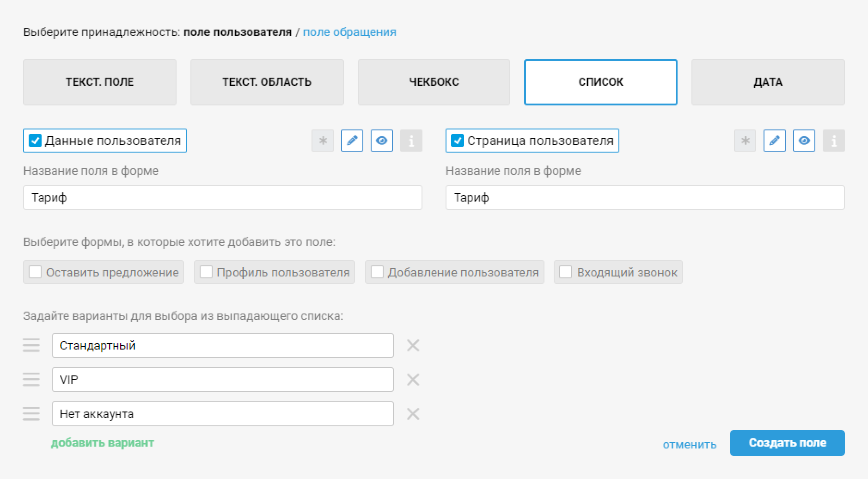
Task: Check the Профиль пользователя form checkbox
Action: [206, 272]
